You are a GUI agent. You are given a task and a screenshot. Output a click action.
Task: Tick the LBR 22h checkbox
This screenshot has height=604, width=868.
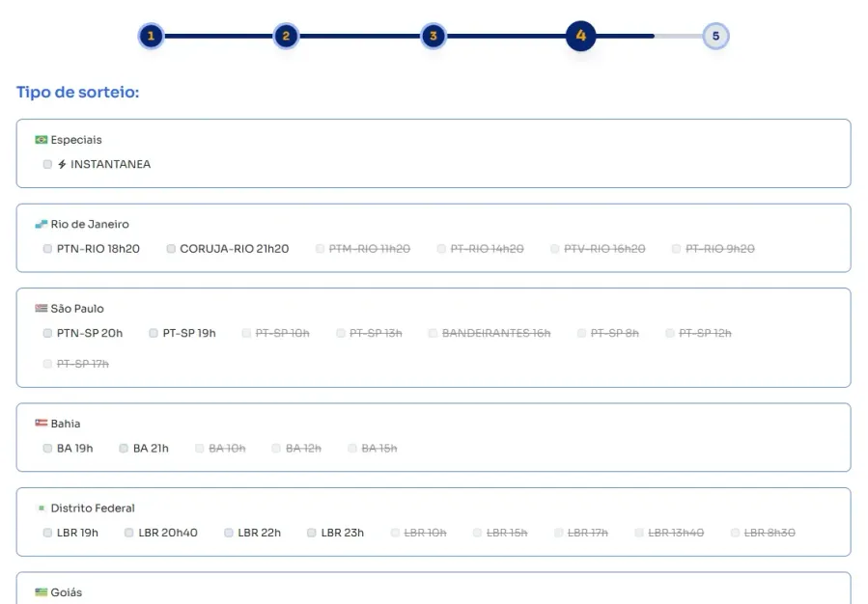coord(229,533)
